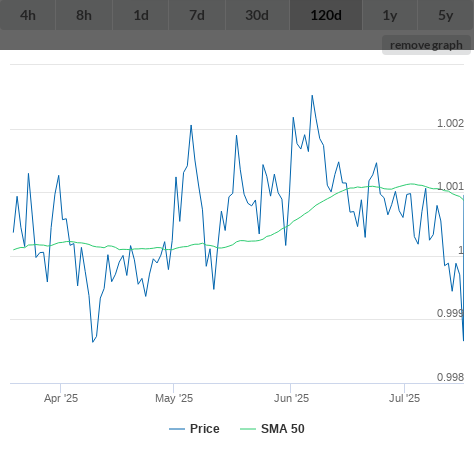Viewport: 474px width, 455px height.
Task: Click the Apr '25 axis label
Action: (61, 398)
